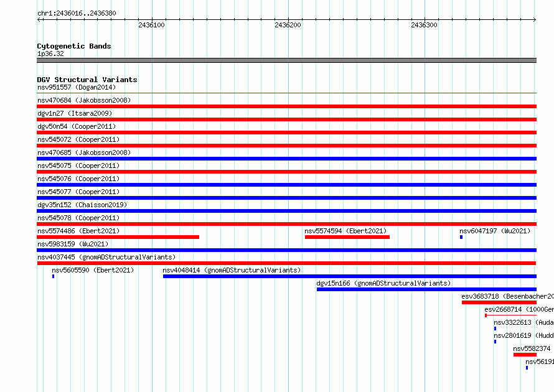Viewport: 554px width, 392px height.
Task: Click the dgv50n54 (Cooper2011) label
Action: [x=77, y=126]
